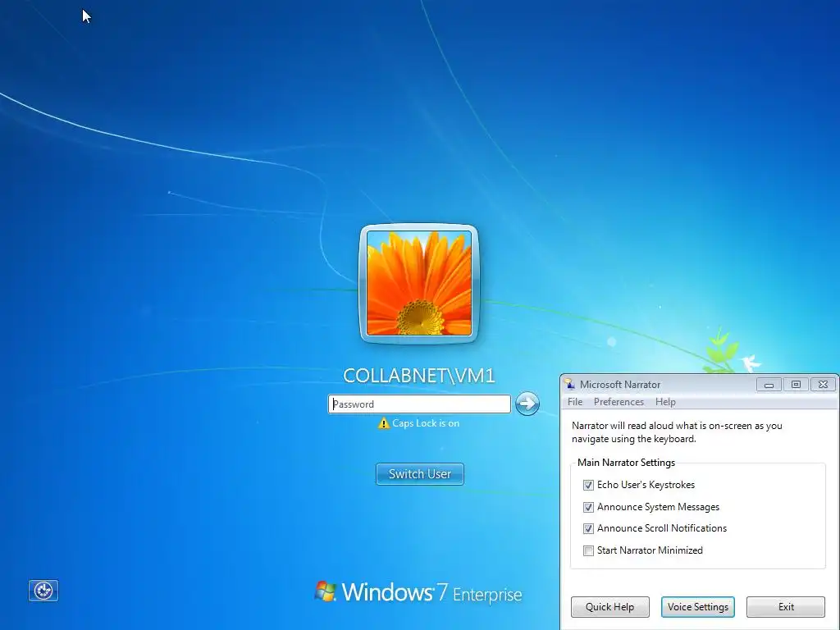Click the Caps Lock warning icon
The image size is (840, 630).
click(x=384, y=423)
